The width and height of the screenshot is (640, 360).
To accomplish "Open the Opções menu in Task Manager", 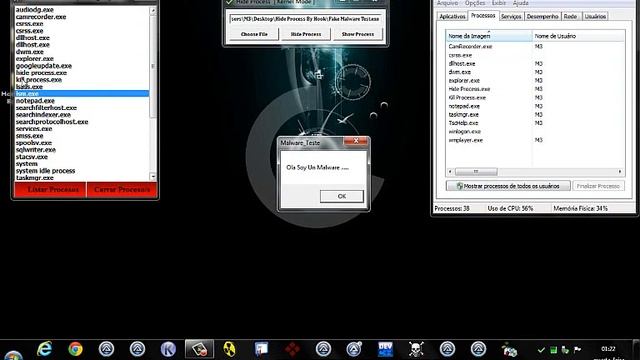I will pyautogui.click(x=475, y=3).
